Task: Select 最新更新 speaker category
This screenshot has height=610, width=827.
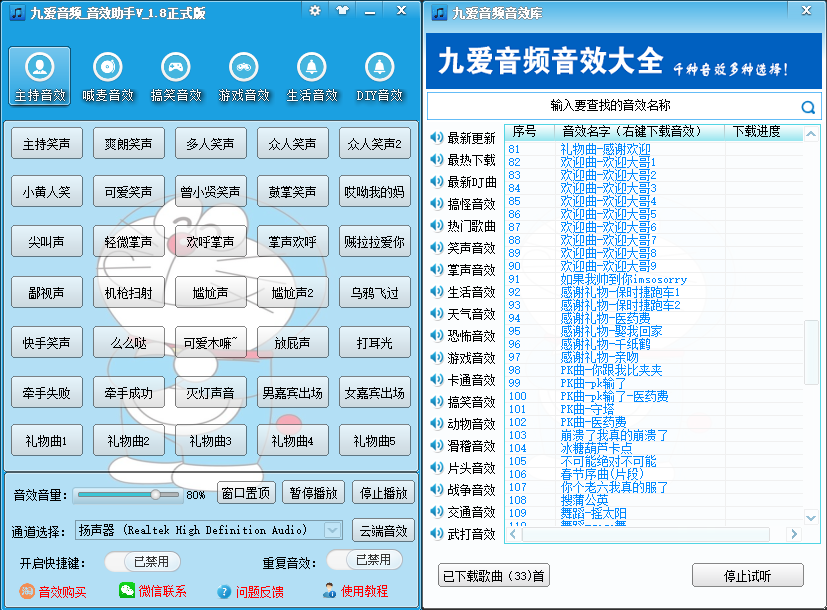Action: 463,138
